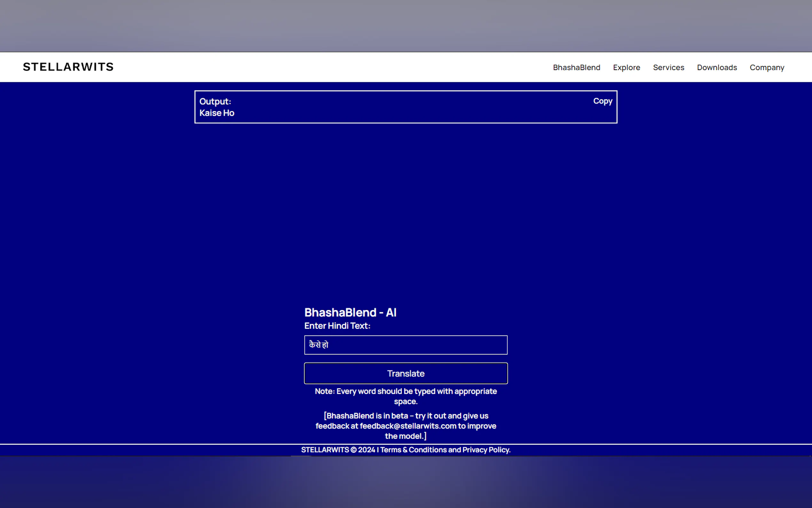Click the 'Kaise Ho' output text
Image resolution: width=812 pixels, height=508 pixels.
coord(217,113)
